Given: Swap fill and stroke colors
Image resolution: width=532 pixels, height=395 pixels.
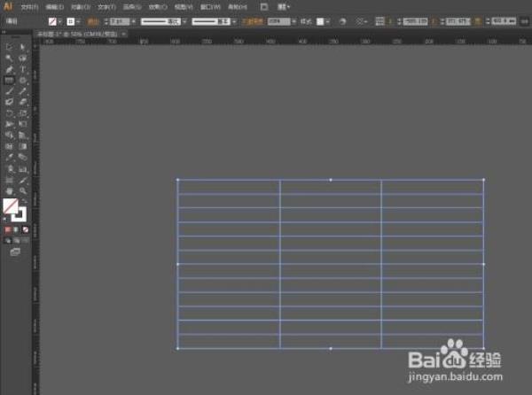Looking at the screenshot, I should pos(25,202).
